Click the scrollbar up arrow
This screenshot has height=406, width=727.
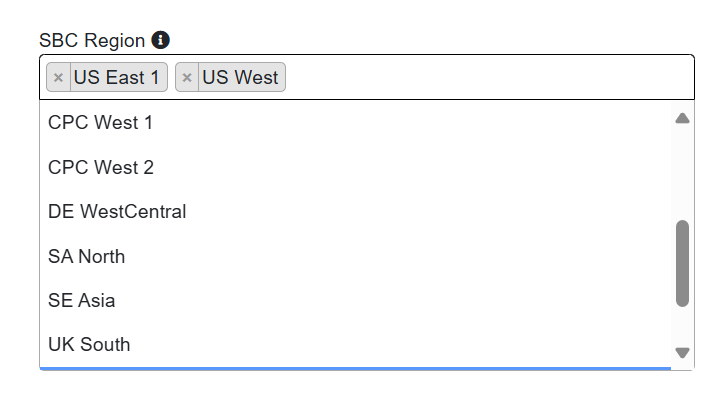(x=682, y=119)
